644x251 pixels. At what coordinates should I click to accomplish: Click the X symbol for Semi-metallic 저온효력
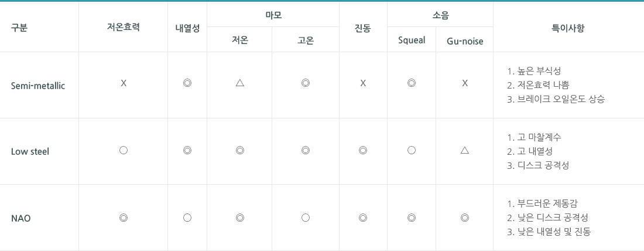click(123, 83)
